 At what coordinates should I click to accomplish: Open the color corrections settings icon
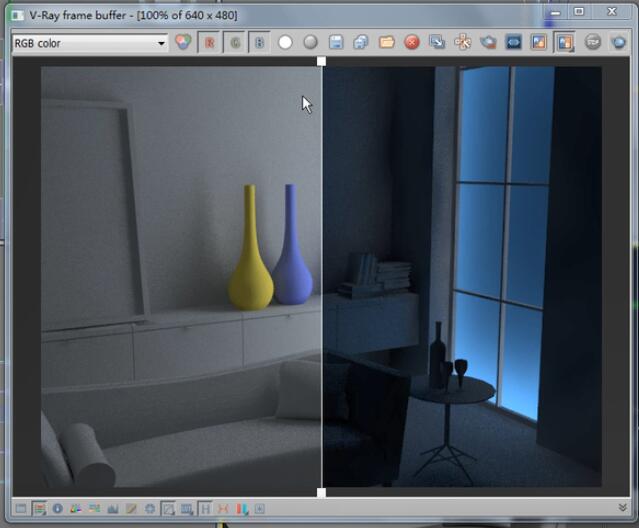point(39,509)
